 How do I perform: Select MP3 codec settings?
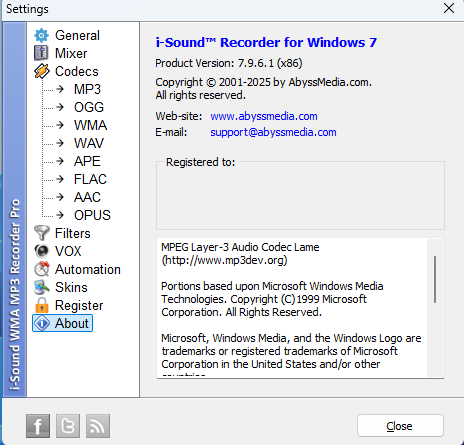87,89
